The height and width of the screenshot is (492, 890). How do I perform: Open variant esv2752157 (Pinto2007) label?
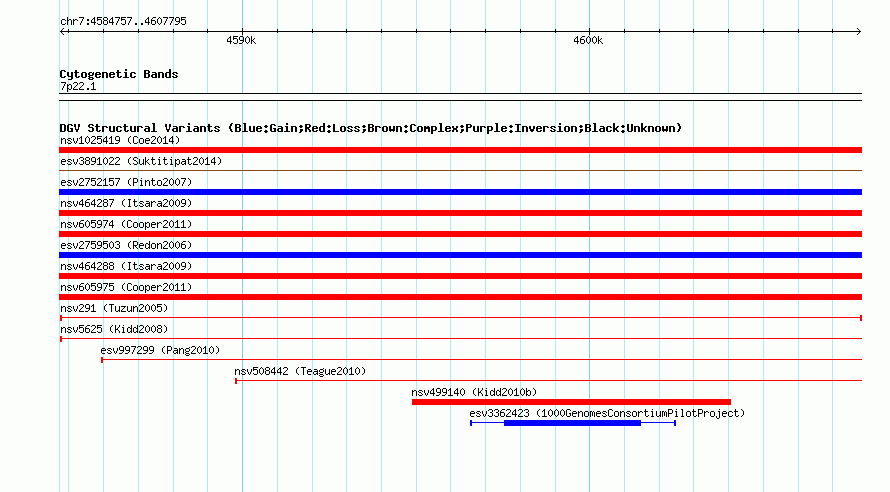[126, 182]
